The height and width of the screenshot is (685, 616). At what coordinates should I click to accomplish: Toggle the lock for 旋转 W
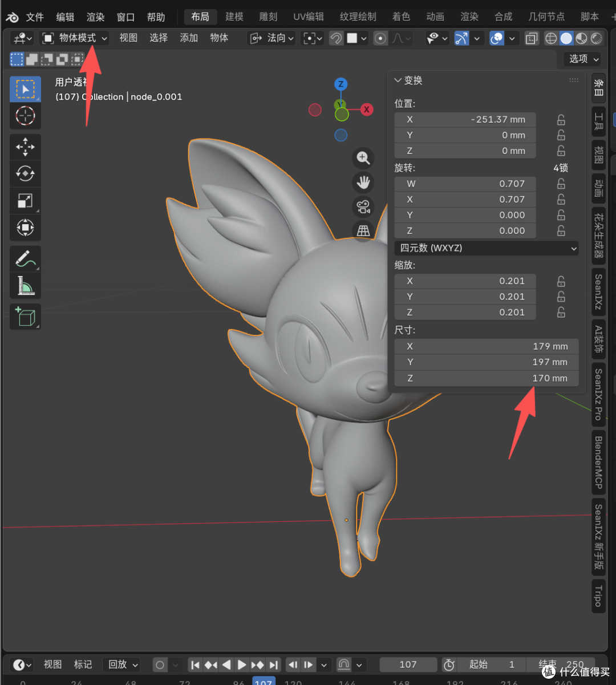click(561, 184)
